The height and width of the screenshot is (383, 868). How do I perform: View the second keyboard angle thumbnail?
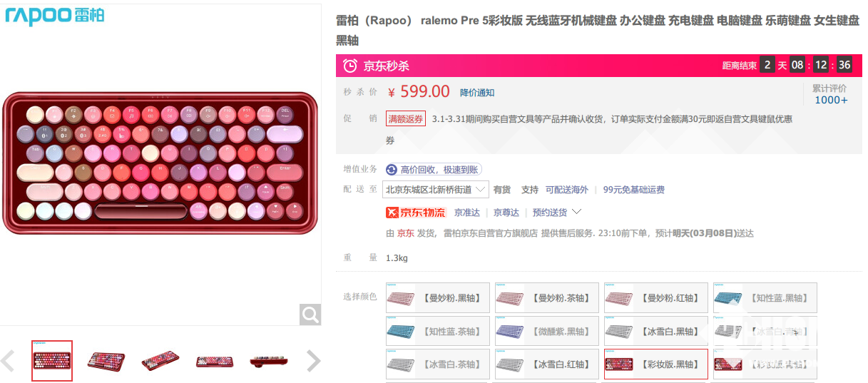click(106, 361)
